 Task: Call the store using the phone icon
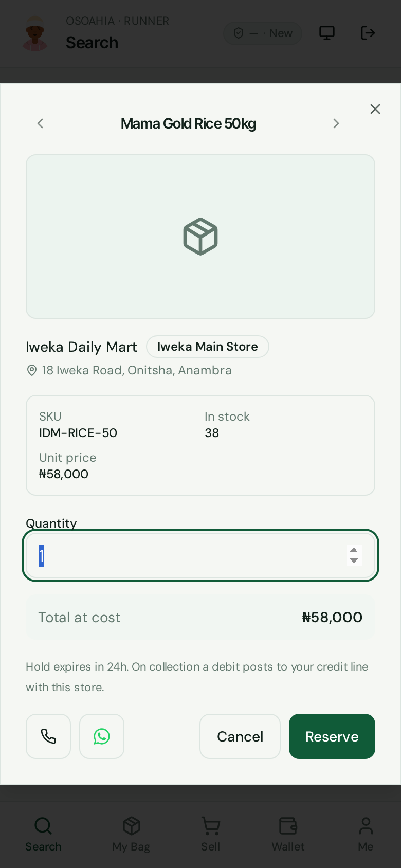click(x=48, y=736)
